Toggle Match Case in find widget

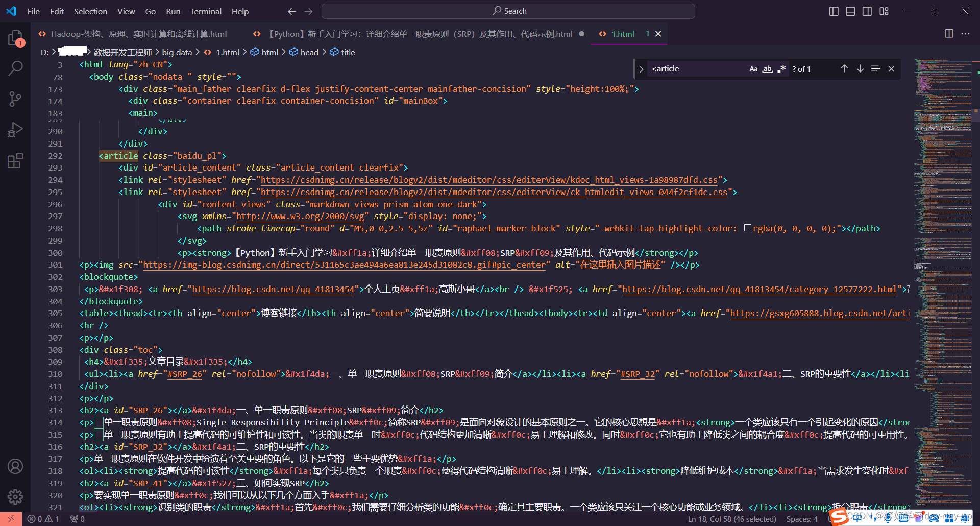pos(753,69)
